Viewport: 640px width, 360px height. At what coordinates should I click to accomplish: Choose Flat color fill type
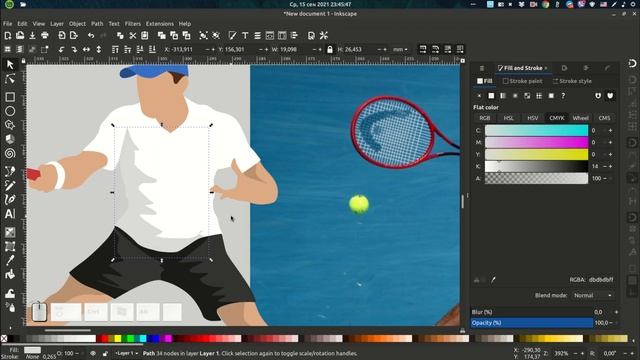coord(491,96)
